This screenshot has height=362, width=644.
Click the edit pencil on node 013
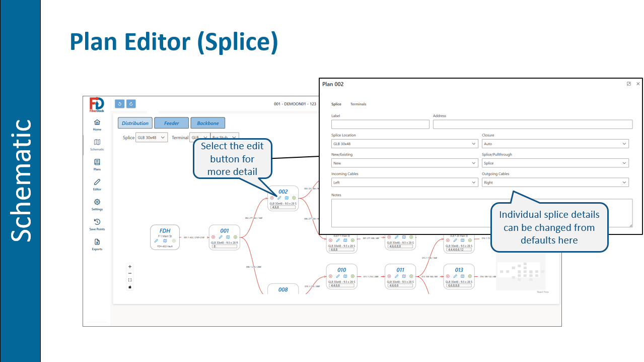click(x=455, y=276)
